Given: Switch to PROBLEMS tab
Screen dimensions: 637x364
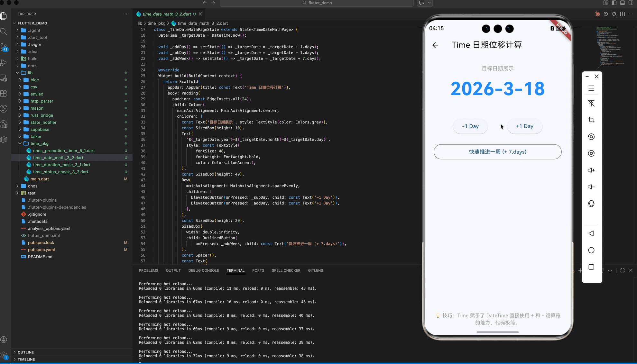Looking at the screenshot, I should tap(148, 270).
